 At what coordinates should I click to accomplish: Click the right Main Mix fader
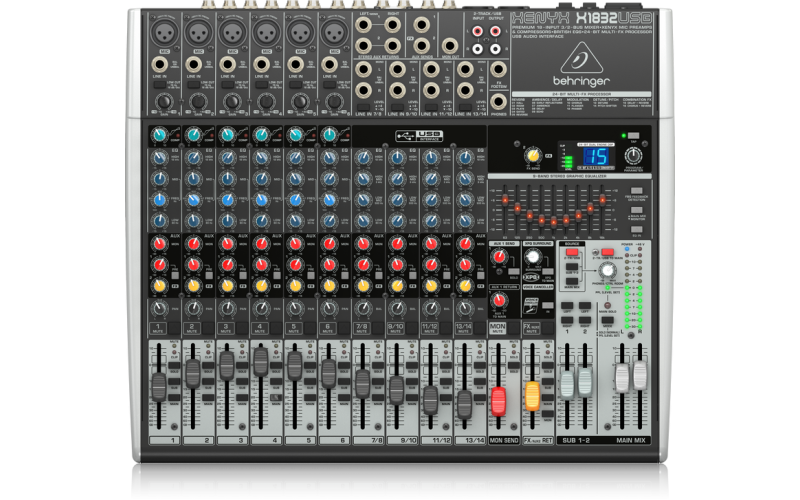[x=640, y=377]
